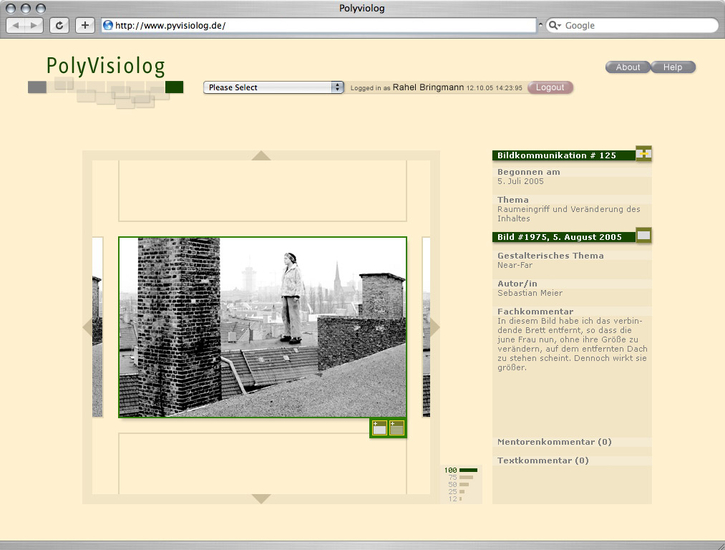725x550 pixels.
Task: Click the down arrow below the image grid
Action: click(261, 499)
